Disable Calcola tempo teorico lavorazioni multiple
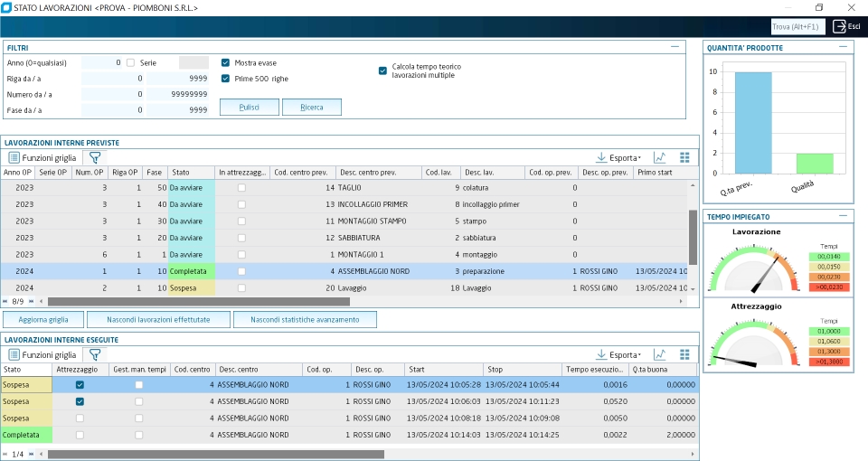 (382, 71)
